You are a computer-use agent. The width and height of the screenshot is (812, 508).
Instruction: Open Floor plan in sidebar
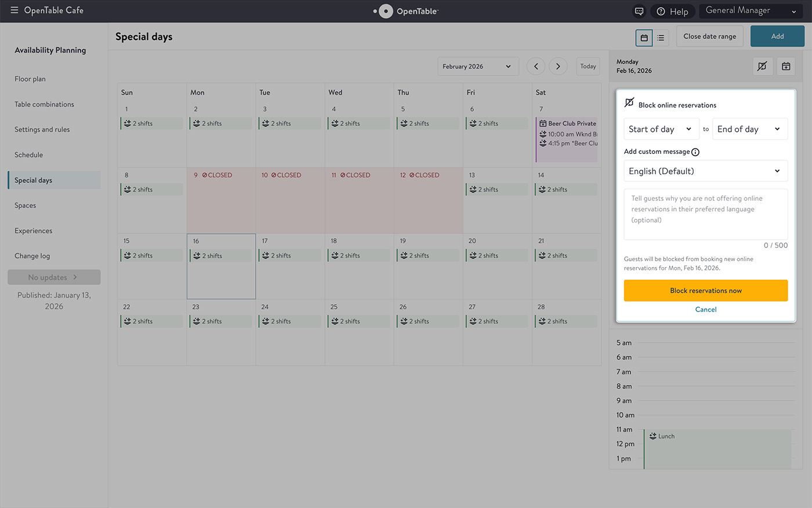(30, 79)
